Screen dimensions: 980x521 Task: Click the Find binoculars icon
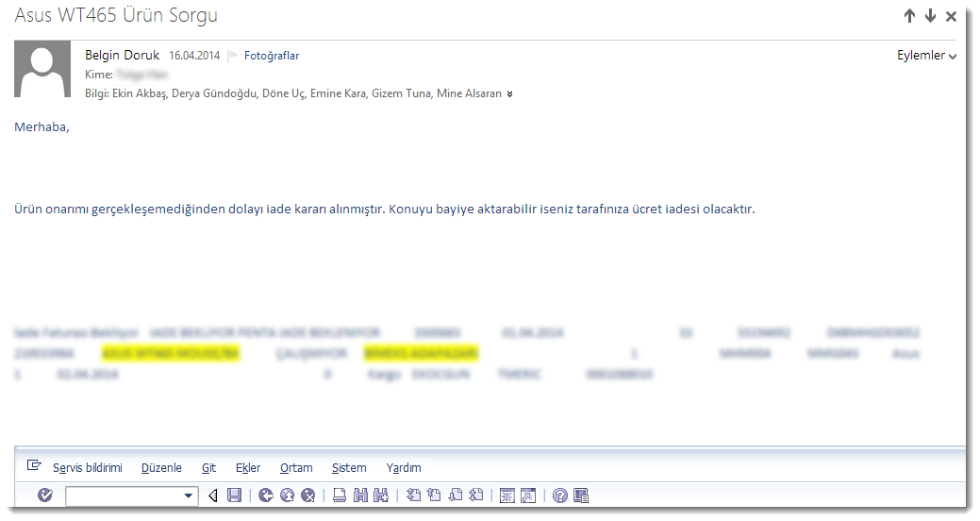(360, 496)
